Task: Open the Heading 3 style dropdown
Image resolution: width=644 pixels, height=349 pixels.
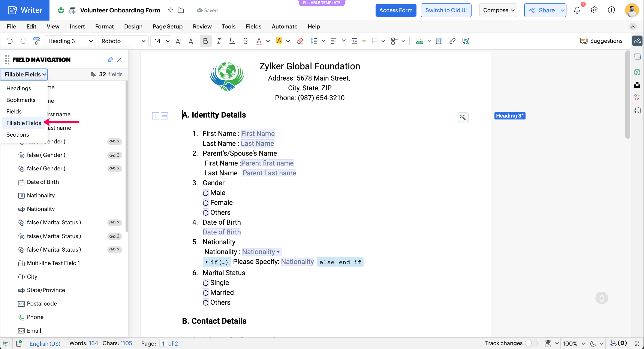Action: point(70,41)
